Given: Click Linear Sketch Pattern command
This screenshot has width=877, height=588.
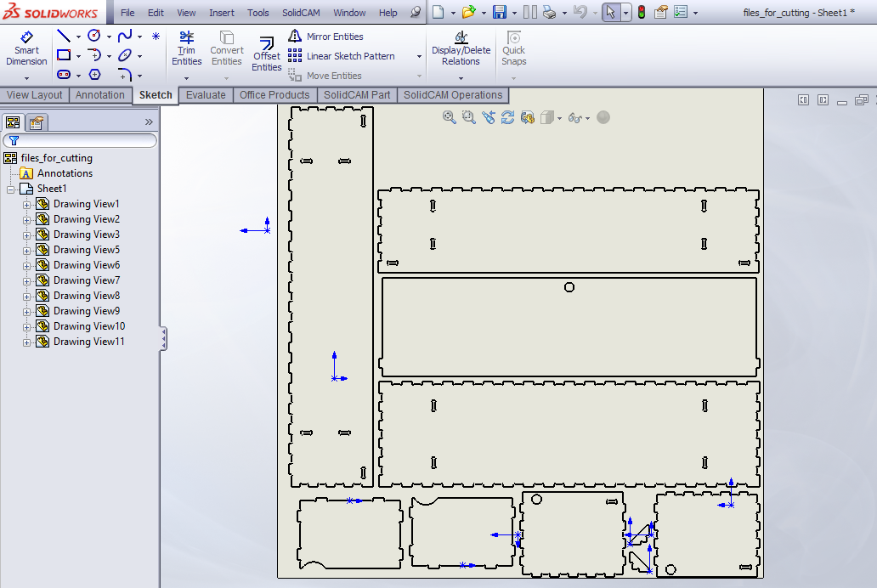Looking at the screenshot, I should tap(341, 56).
